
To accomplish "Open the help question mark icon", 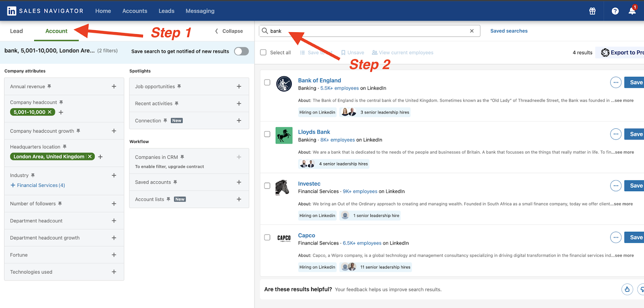I will click(615, 11).
